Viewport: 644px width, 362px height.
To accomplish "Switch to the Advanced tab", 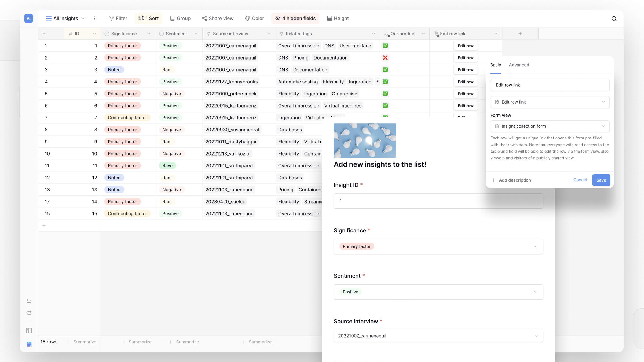I will coord(519,65).
